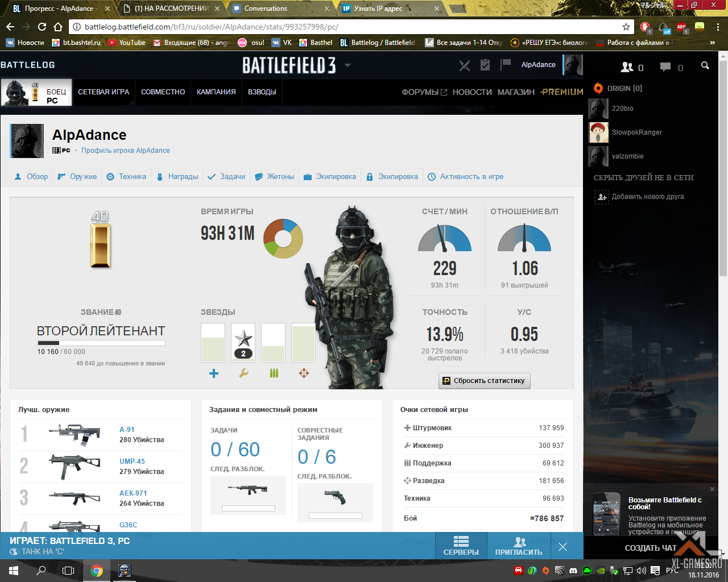Open the Жетоны stats tab
This screenshot has width=728, height=582.
pyautogui.click(x=275, y=177)
